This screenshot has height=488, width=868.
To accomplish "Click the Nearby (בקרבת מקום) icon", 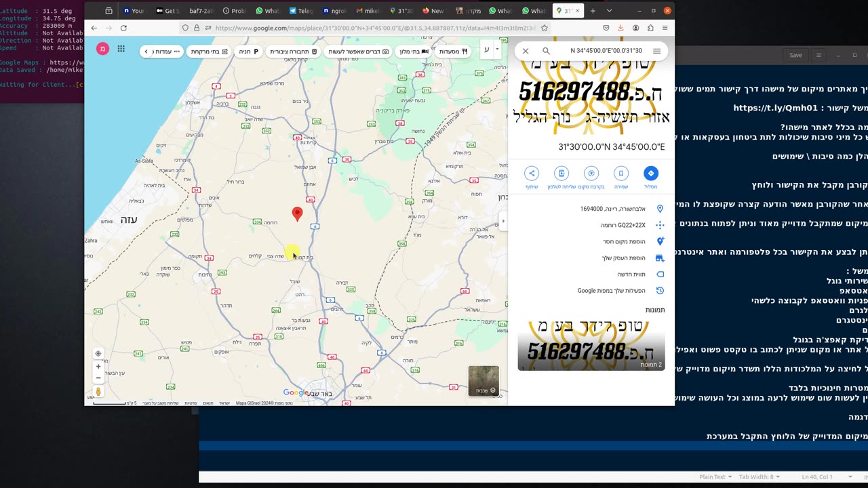I will (x=591, y=173).
